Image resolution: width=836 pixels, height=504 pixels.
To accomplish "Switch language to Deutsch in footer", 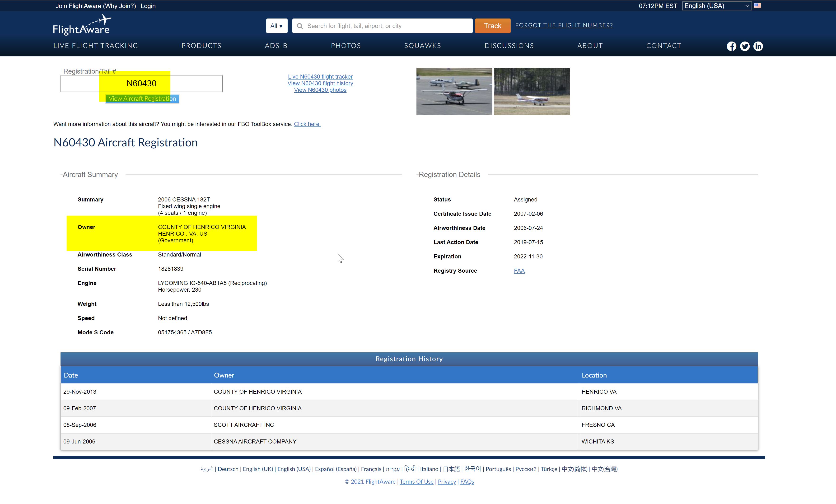I will [228, 469].
